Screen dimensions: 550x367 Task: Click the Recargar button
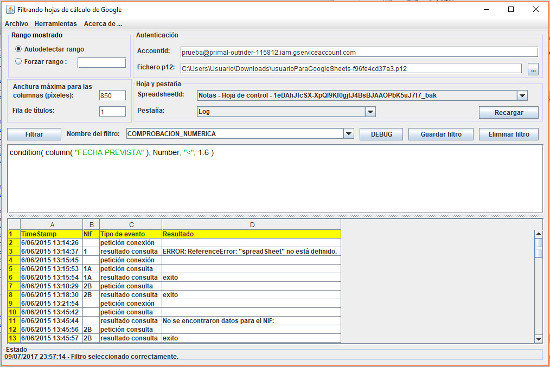coord(509,113)
